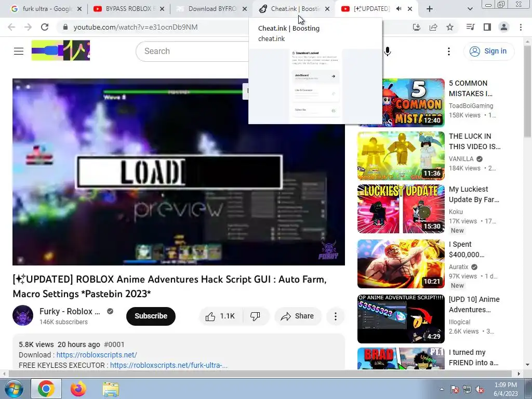Click the Subscribe button
This screenshot has width=532, height=399.
[x=151, y=316]
